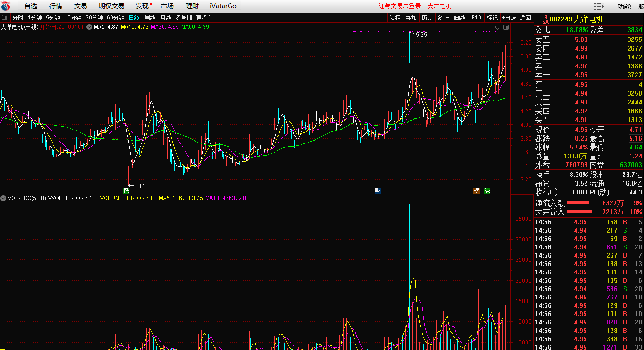
Task: Click the orange 榜 event marker
Action: point(476,190)
